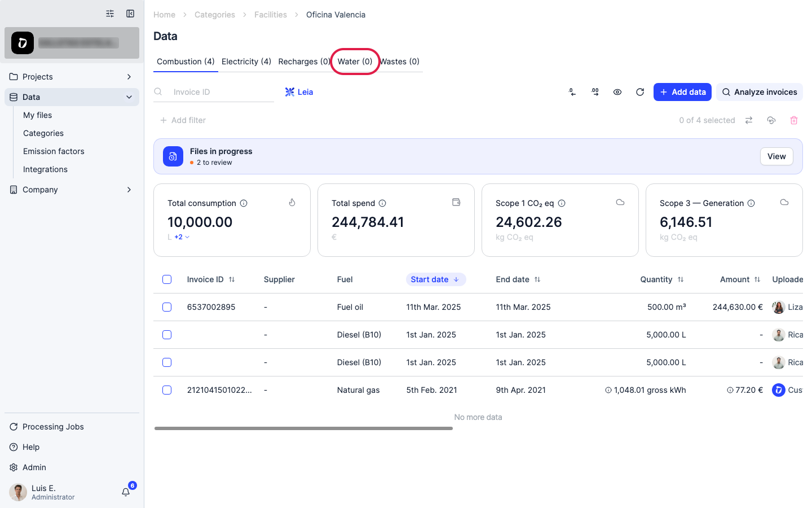This screenshot has height=508, width=812.
Task: Open the Water (0) tab
Action: point(355,62)
